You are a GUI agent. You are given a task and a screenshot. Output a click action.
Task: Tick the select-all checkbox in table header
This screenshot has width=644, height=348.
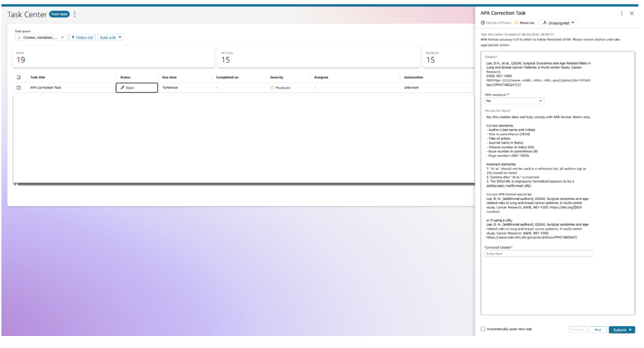click(x=18, y=77)
